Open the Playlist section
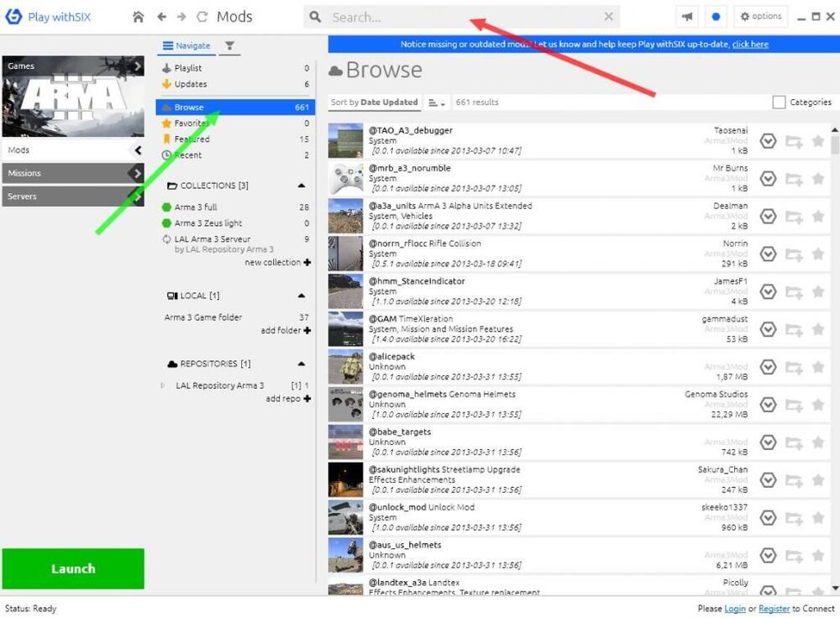This screenshot has height=618, width=840. (x=235, y=68)
